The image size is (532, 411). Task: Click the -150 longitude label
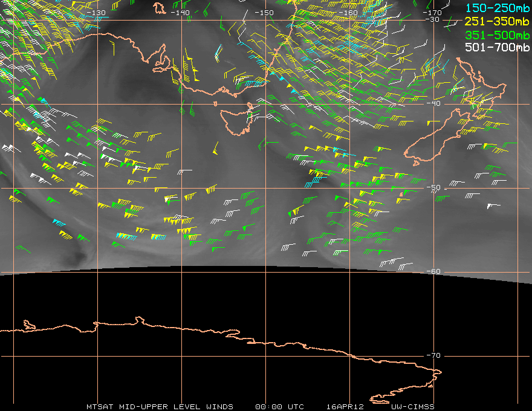tap(264, 13)
